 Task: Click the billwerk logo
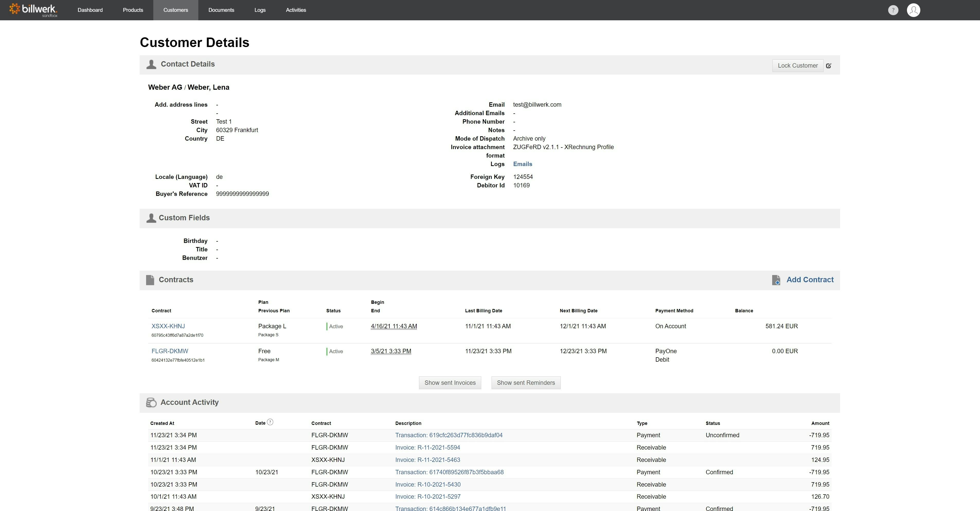point(32,10)
